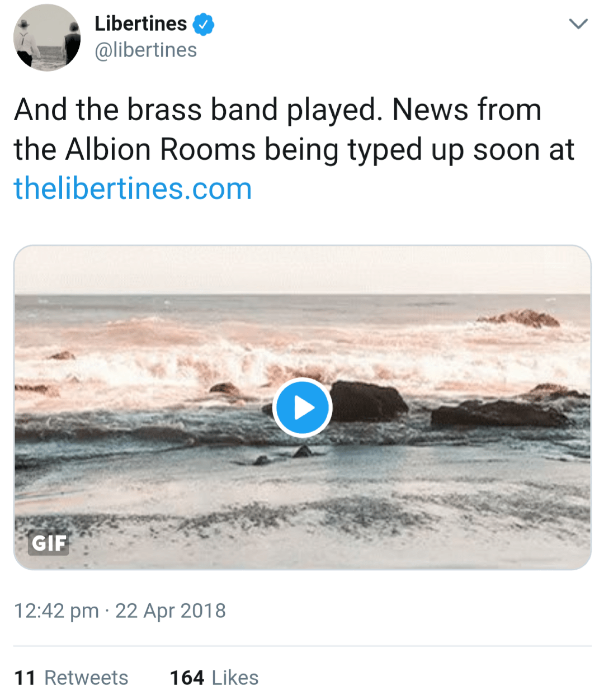Viewport: 604px width, 700px height.
Task: Click the word "Retweets" label
Action: [x=86, y=678]
